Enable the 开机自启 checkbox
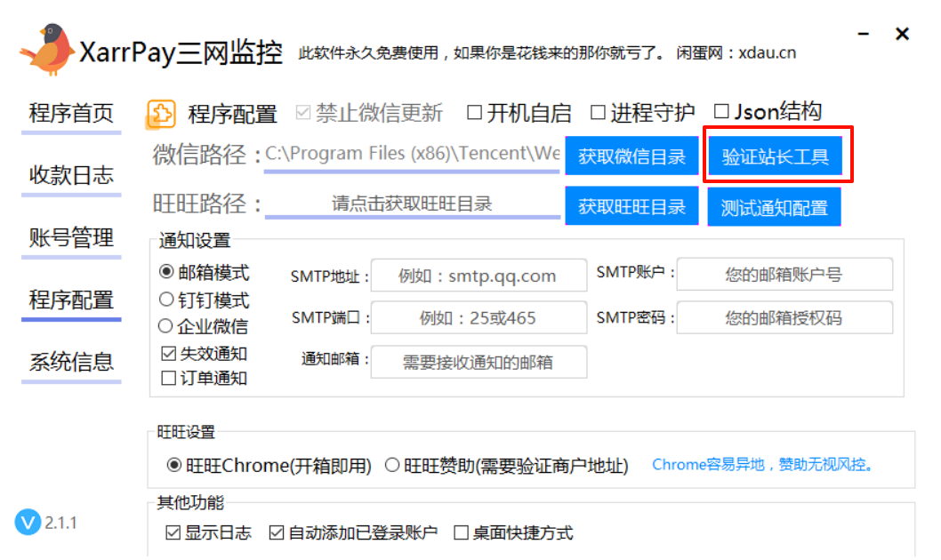 [473, 112]
